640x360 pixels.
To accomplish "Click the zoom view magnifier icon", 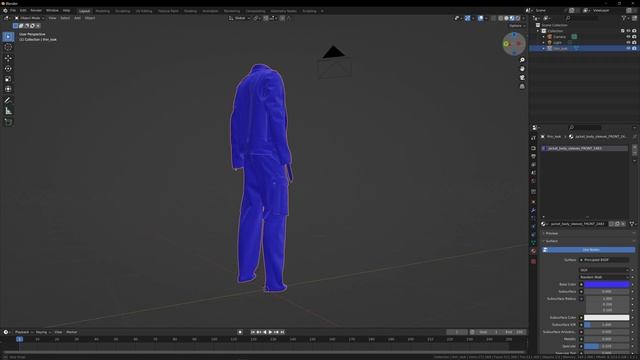I will tap(522, 60).
